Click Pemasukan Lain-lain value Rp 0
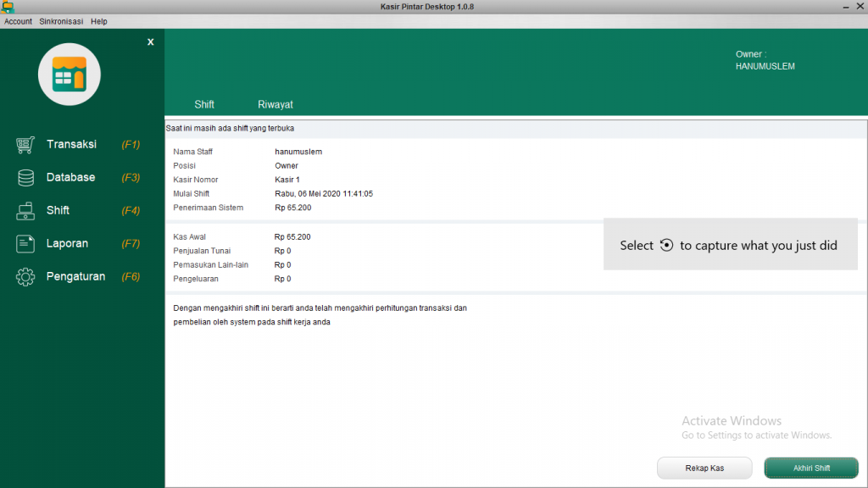The width and height of the screenshot is (868, 488). point(282,265)
